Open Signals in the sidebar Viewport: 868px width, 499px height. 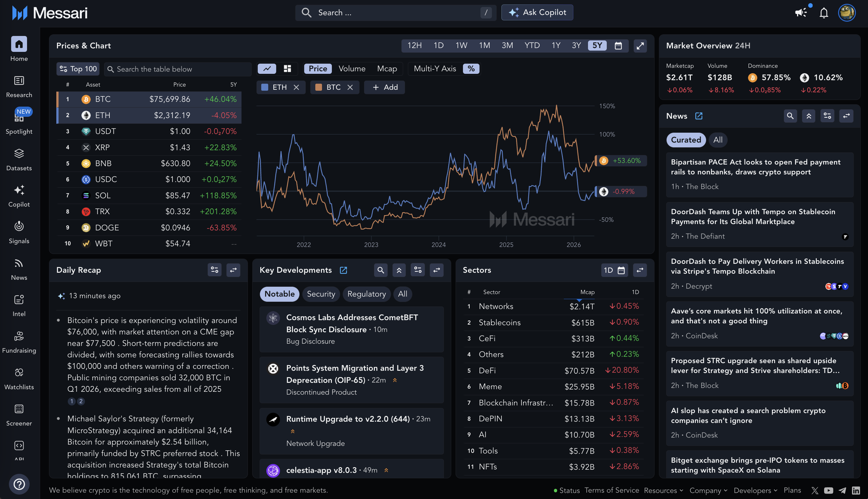click(x=19, y=233)
